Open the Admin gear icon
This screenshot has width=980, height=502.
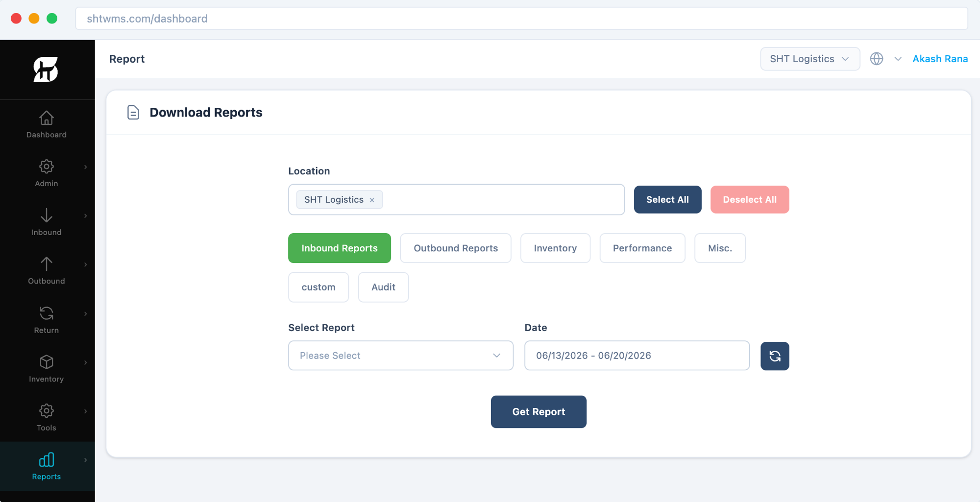pyautogui.click(x=47, y=167)
